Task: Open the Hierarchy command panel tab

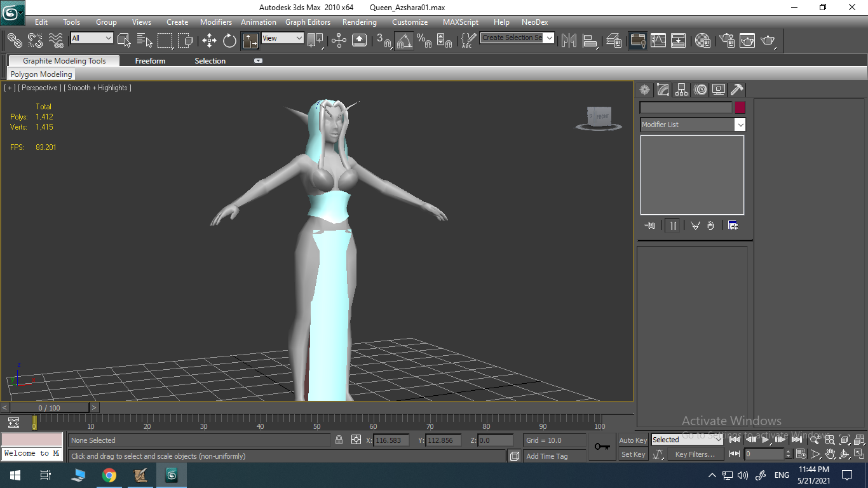Action: point(682,90)
